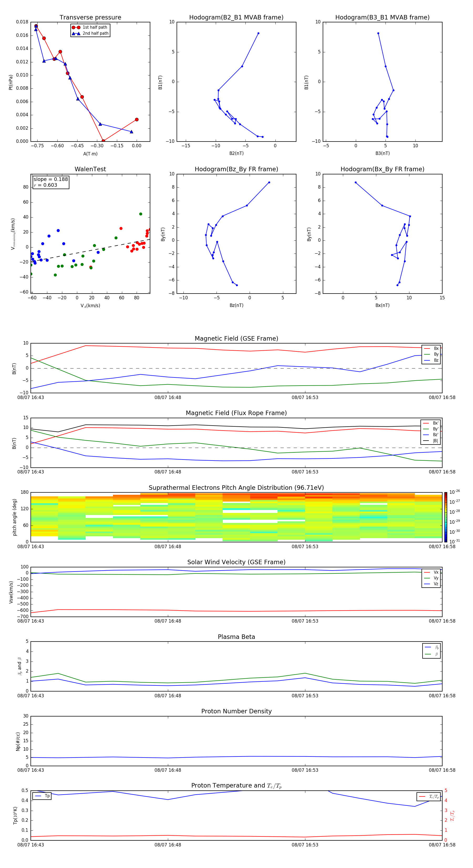Image resolution: width=473 pixels, height=868 pixels.
Task: Click the 'Suprathermal Electrons Pitch Angle Distribution' title
Action: [236, 488]
